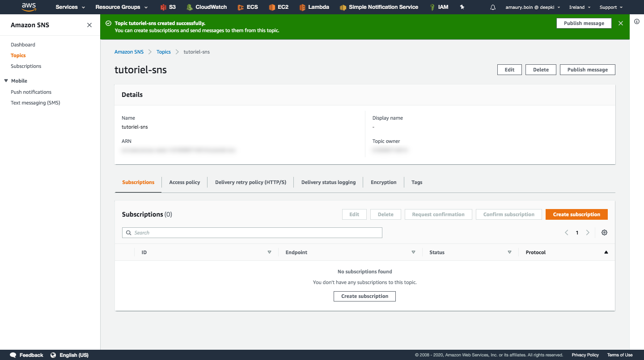644x360 pixels.
Task: Open the S3 service shortcut
Action: [x=168, y=7]
